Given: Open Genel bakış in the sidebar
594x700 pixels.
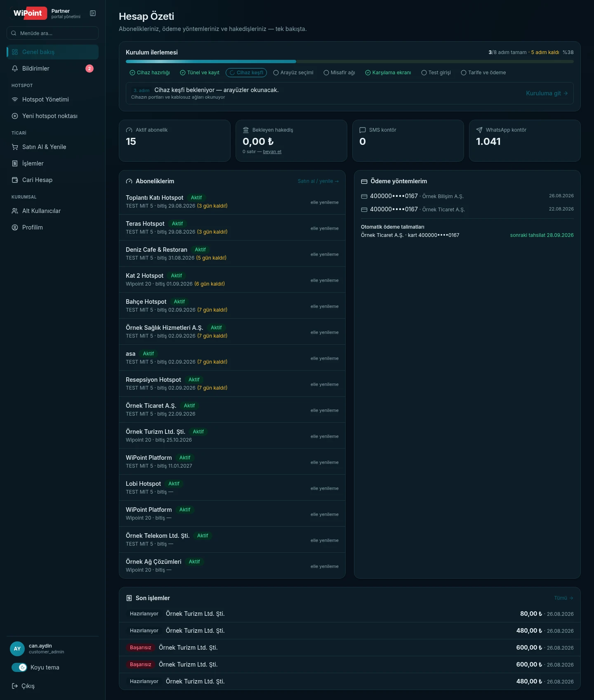Looking at the screenshot, I should [x=53, y=52].
